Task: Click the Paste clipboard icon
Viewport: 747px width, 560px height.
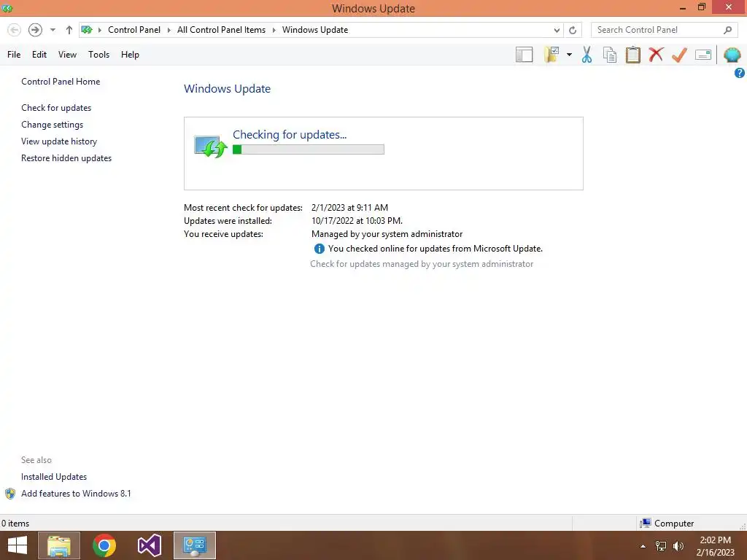Action: [632, 55]
